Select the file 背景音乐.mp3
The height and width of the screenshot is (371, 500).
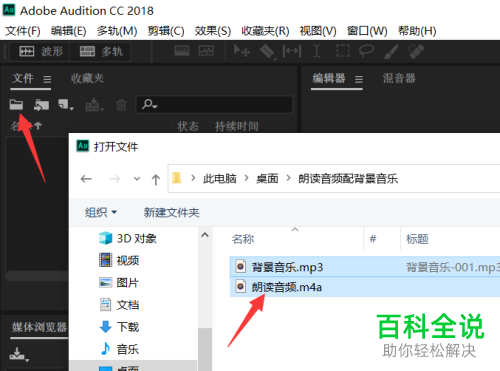point(365,267)
